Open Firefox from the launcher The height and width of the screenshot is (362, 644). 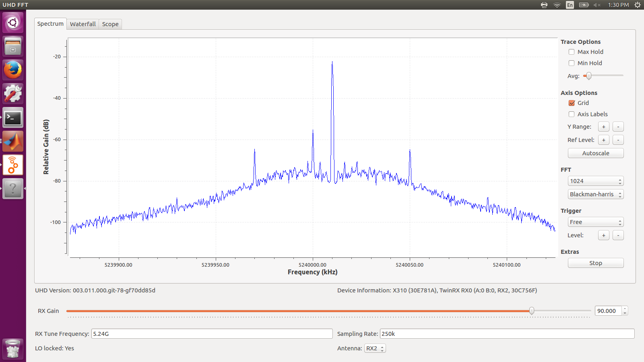coord(13,70)
